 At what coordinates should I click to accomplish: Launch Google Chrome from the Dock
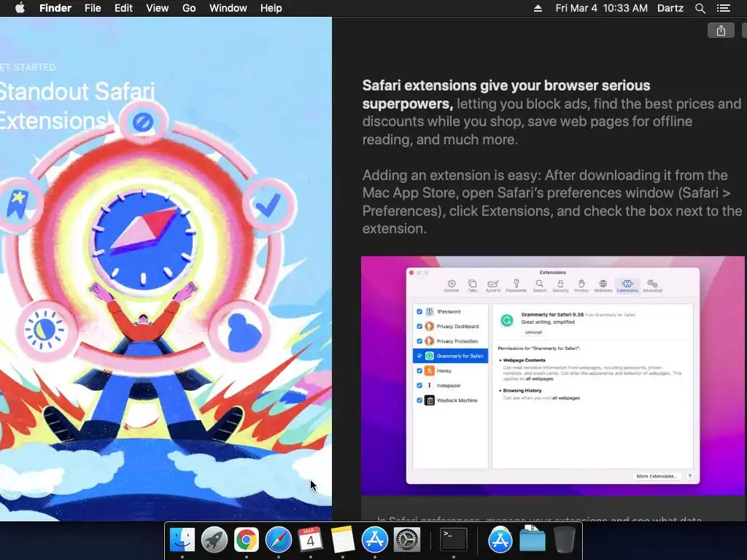(x=246, y=540)
